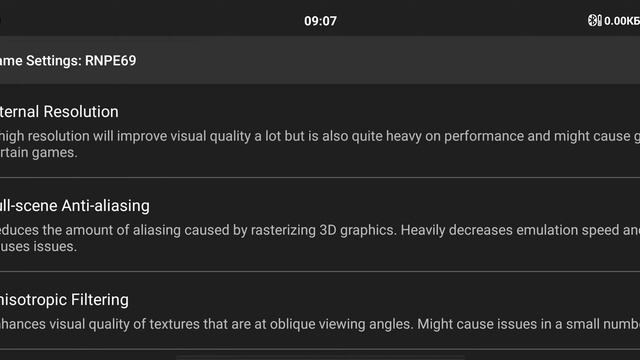The height and width of the screenshot is (360, 640).
Task: Tap the Bluetooth icon in the status bar
Action: click(x=592, y=20)
